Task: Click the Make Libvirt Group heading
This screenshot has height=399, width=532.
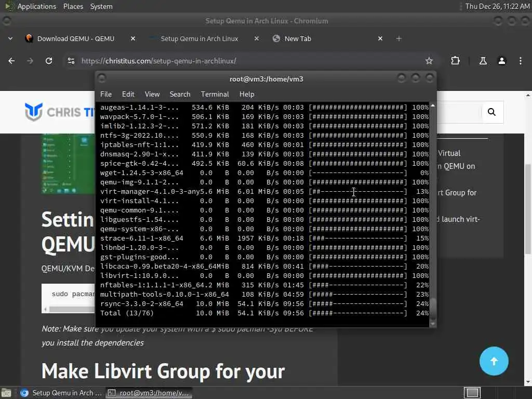Action: pyautogui.click(x=163, y=371)
